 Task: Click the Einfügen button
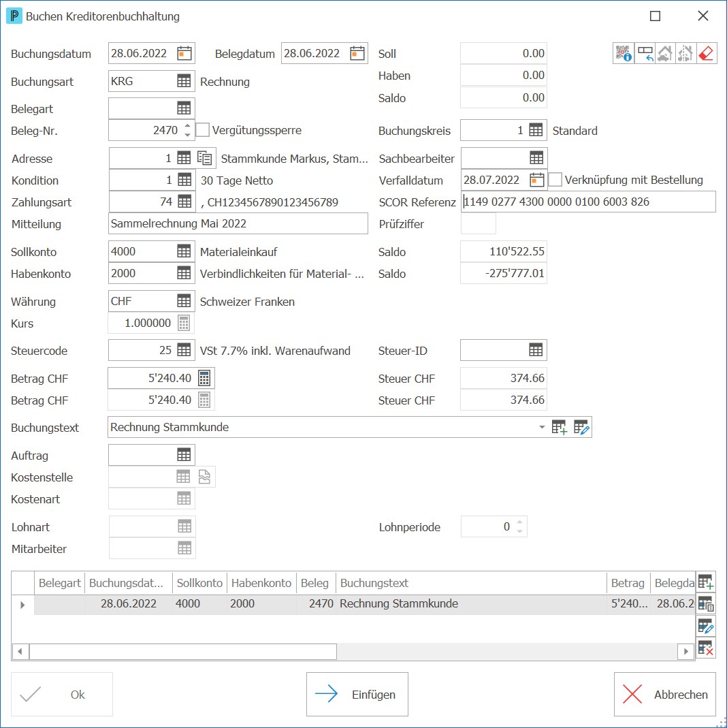coord(357,694)
